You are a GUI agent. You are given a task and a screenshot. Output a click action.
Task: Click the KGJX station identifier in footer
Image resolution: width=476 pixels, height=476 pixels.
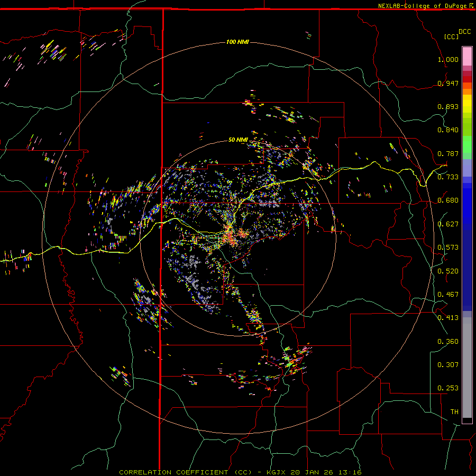[x=277, y=472]
